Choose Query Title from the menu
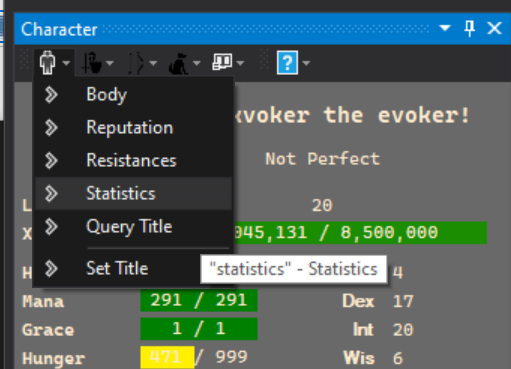The height and width of the screenshot is (369, 511). 133,226
